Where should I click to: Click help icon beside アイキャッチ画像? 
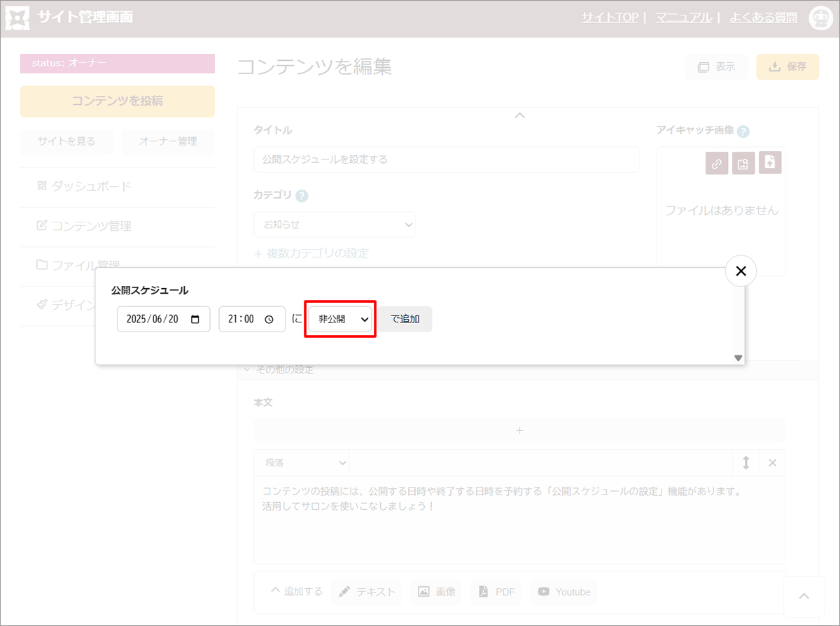point(743,131)
